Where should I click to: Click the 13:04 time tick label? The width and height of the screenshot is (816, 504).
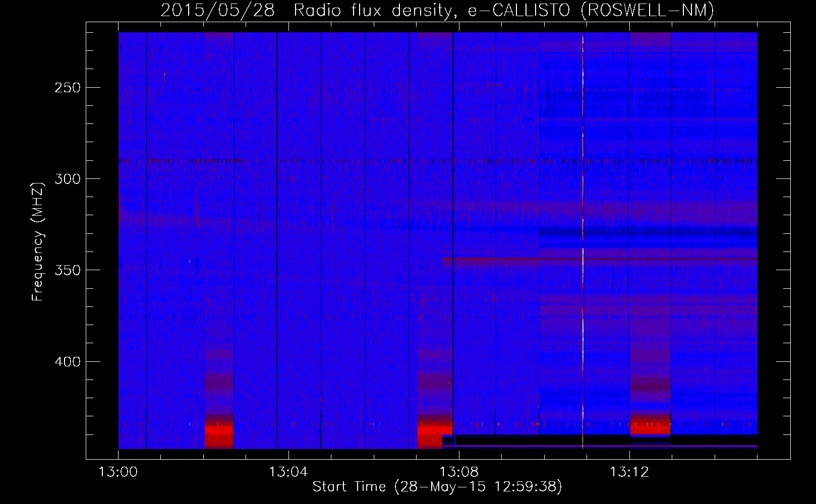(x=288, y=472)
